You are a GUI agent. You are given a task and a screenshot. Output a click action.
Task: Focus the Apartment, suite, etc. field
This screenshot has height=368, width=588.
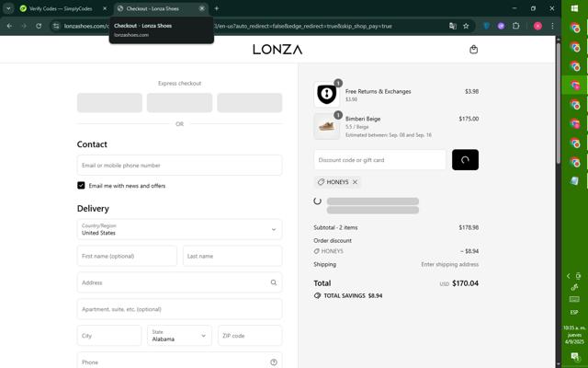(x=179, y=309)
